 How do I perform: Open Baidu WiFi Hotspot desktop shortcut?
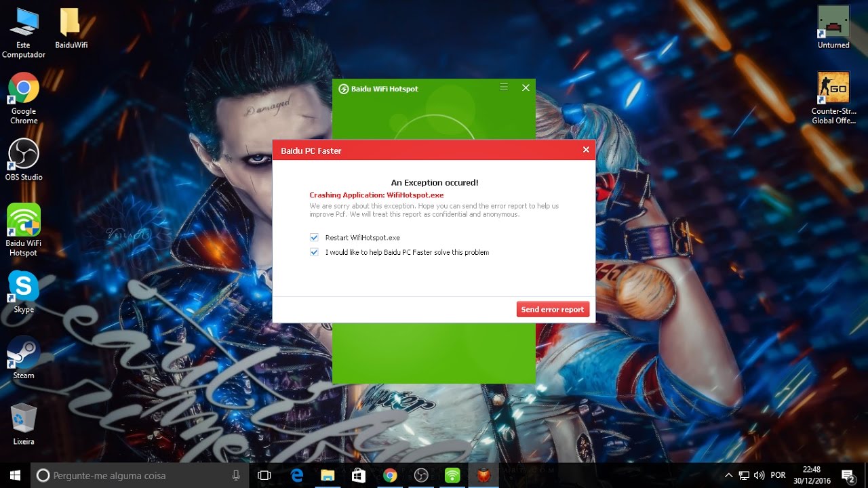(24, 230)
